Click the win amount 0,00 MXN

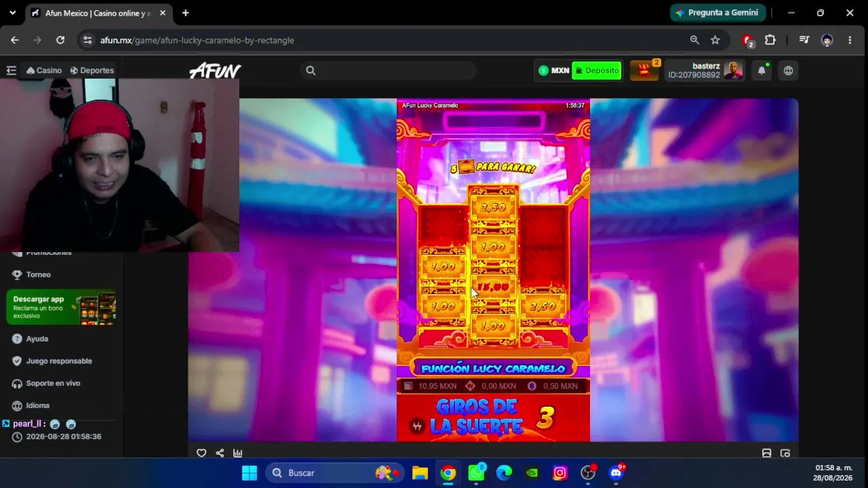pos(498,386)
